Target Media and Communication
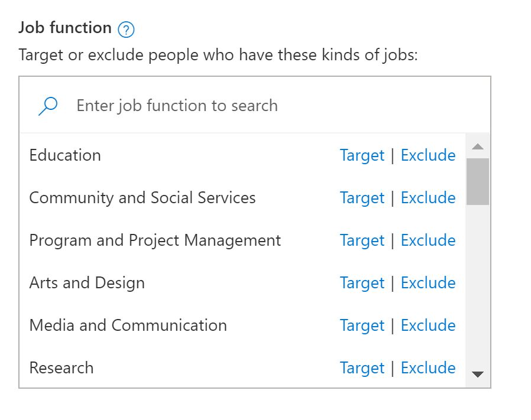 362,325
